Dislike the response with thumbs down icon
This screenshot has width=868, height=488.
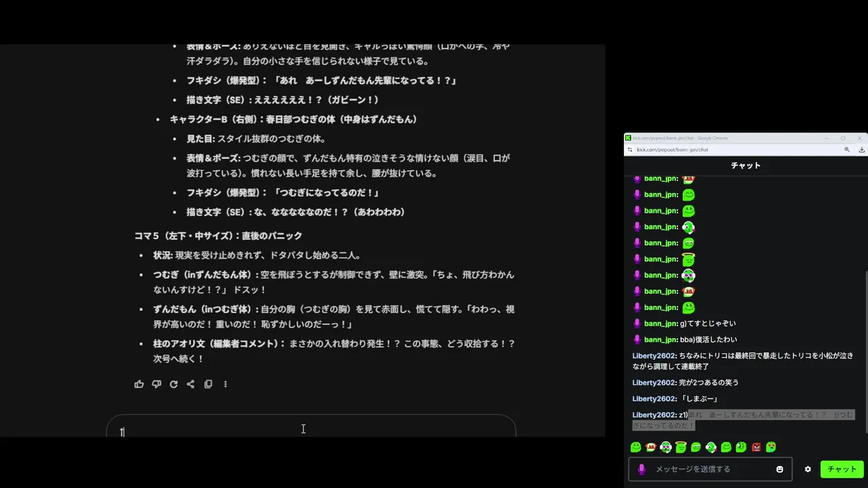coord(157,384)
